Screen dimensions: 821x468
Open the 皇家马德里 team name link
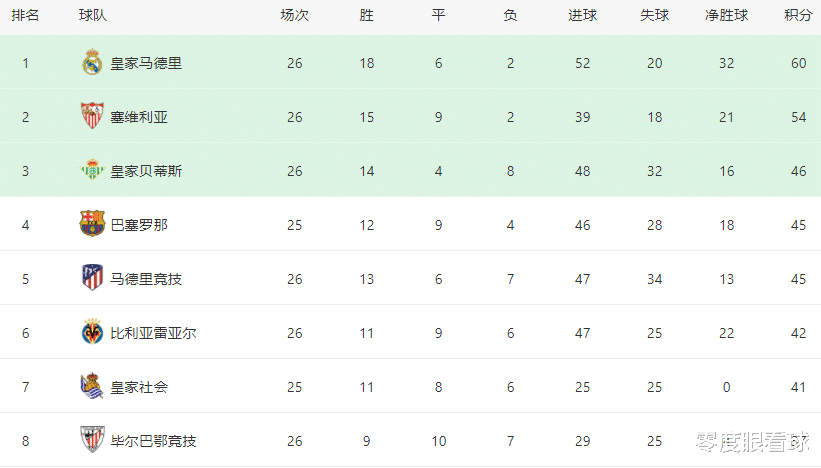(x=146, y=63)
